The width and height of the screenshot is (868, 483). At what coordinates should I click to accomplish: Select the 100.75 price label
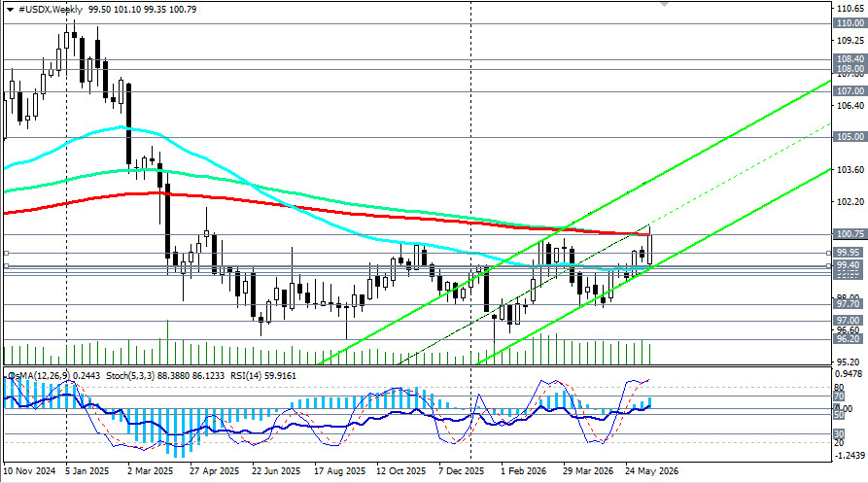(850, 234)
